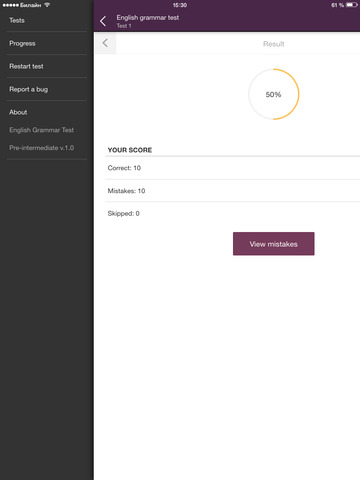Tap the YOUR SCORE heading
The width and height of the screenshot is (360, 480).
[130, 150]
